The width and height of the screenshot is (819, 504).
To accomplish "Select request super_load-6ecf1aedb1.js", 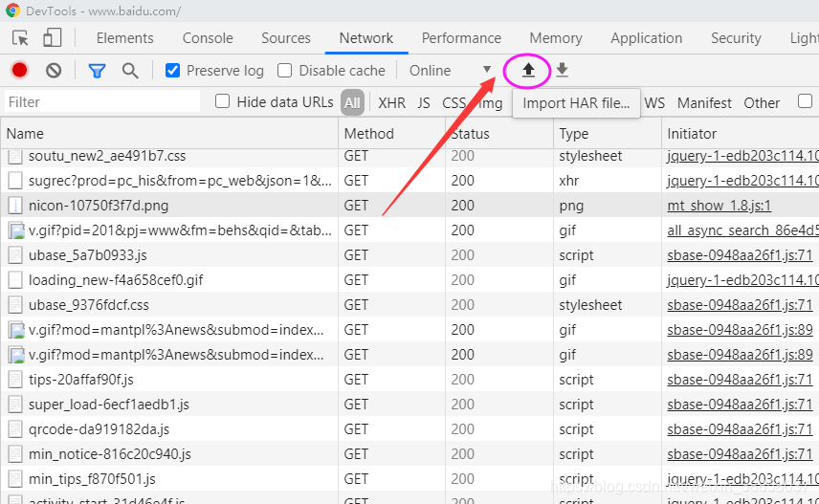I will pyautogui.click(x=109, y=405).
